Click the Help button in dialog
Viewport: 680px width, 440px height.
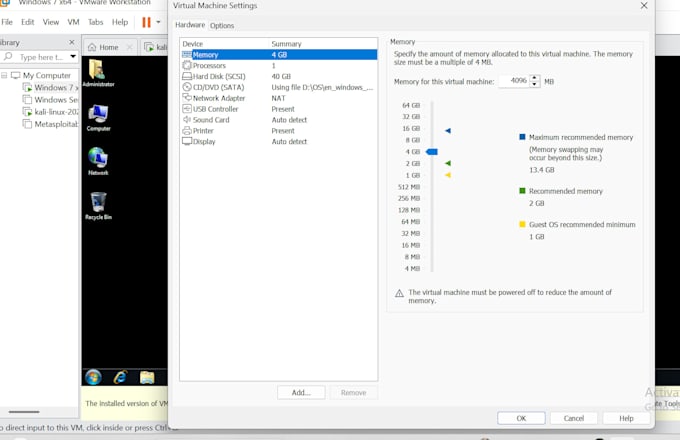coord(626,418)
